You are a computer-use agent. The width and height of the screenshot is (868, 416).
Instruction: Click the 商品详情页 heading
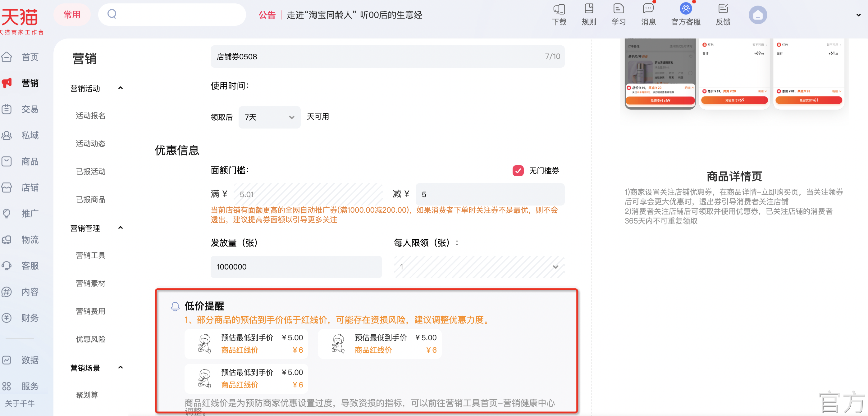click(x=734, y=176)
